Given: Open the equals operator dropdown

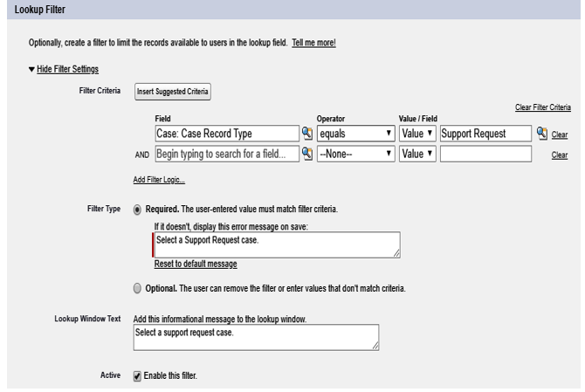Looking at the screenshot, I should [x=355, y=134].
